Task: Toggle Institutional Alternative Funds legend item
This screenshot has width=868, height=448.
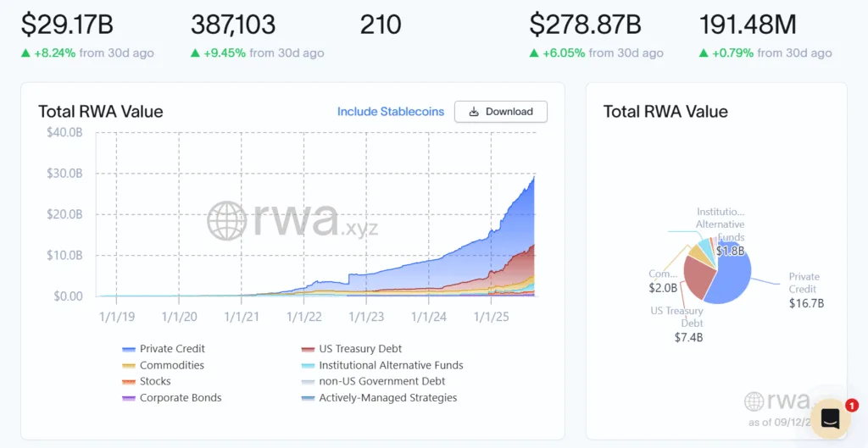Action: (x=391, y=365)
